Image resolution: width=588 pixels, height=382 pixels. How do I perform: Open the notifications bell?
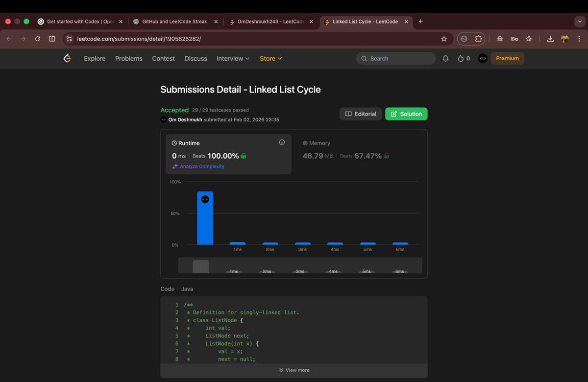[x=445, y=58]
